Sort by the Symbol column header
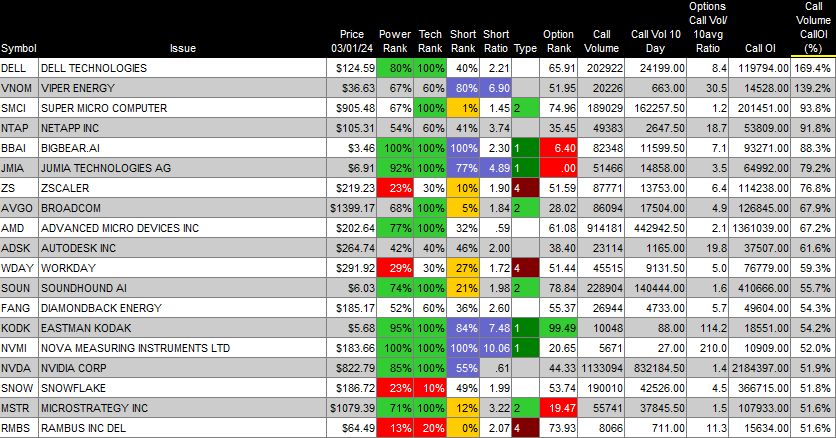836x438 pixels. (19, 48)
